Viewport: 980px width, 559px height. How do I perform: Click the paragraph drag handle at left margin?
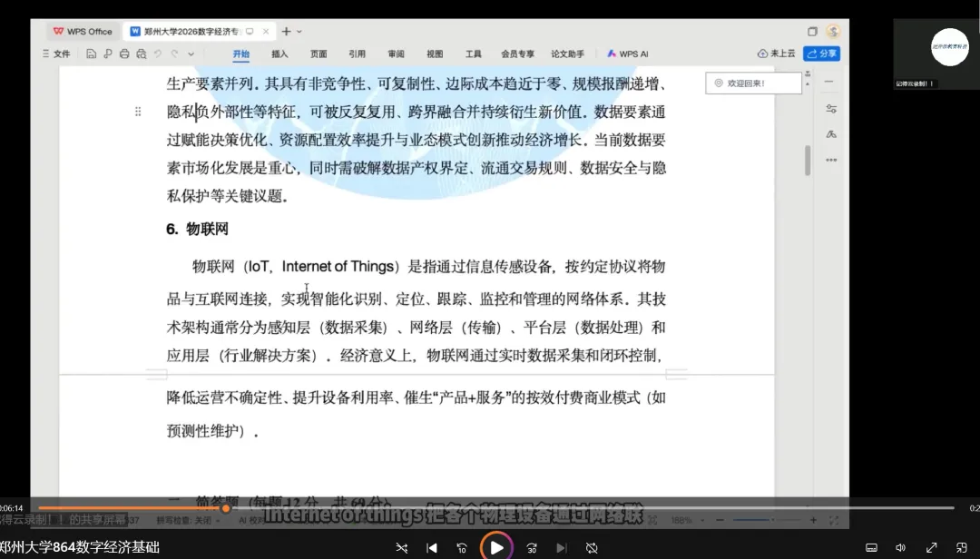(x=138, y=112)
